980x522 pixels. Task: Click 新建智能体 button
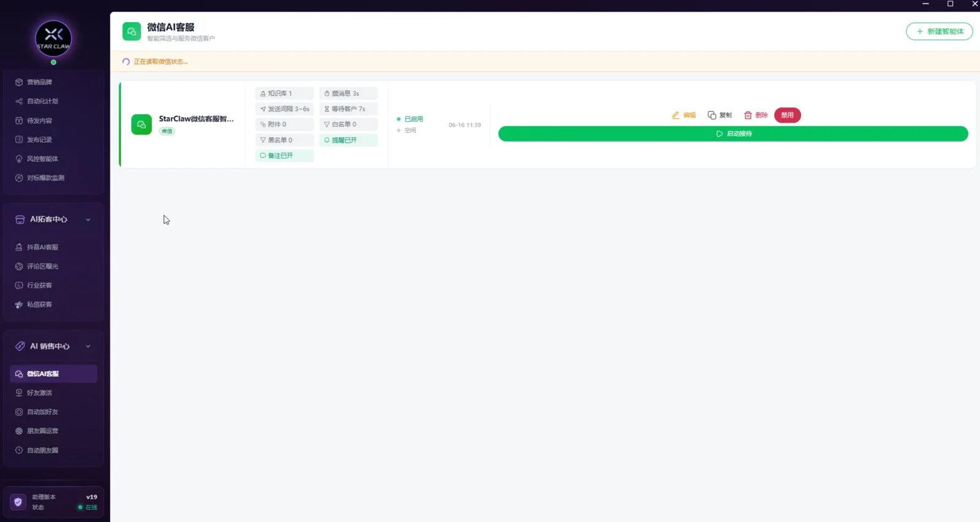pyautogui.click(x=939, y=31)
